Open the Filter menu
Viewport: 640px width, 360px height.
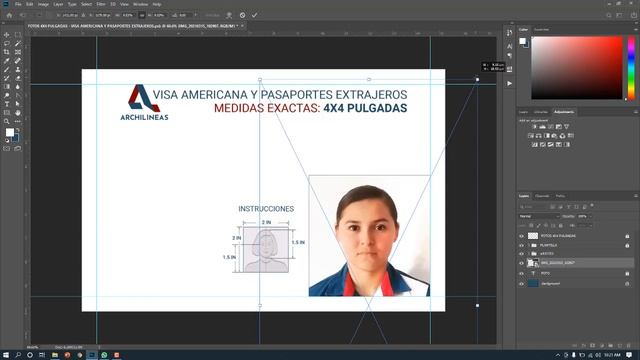pyautogui.click(x=101, y=4)
